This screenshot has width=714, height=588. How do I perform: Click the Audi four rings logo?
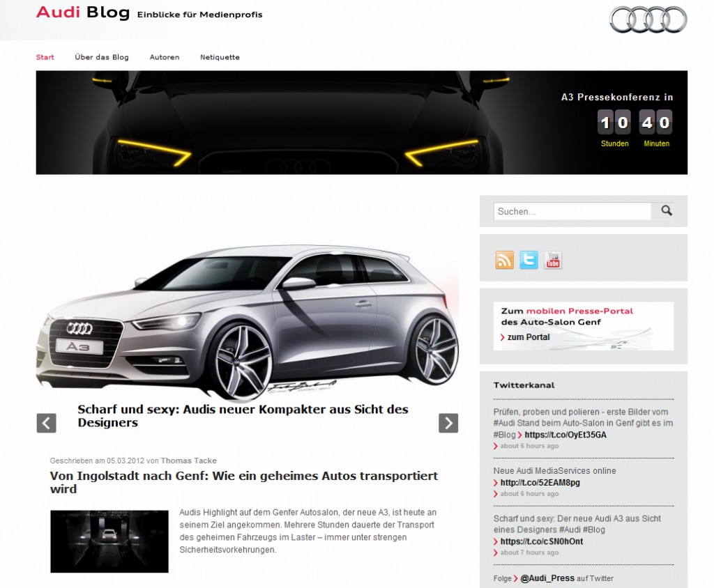[x=648, y=20]
